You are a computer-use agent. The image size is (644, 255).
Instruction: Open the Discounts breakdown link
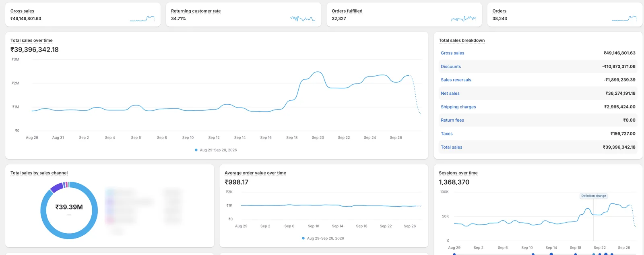[451, 66]
